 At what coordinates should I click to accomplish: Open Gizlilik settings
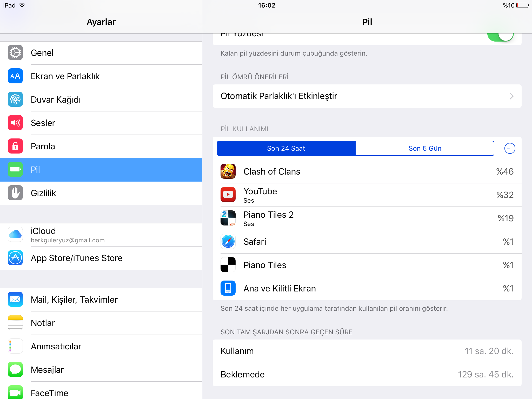point(101,193)
